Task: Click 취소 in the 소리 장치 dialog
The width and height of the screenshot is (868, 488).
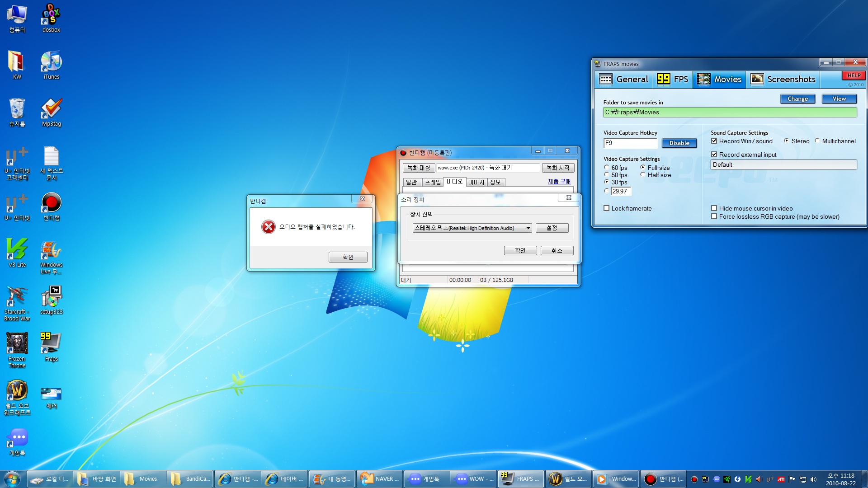Action: [x=557, y=250]
